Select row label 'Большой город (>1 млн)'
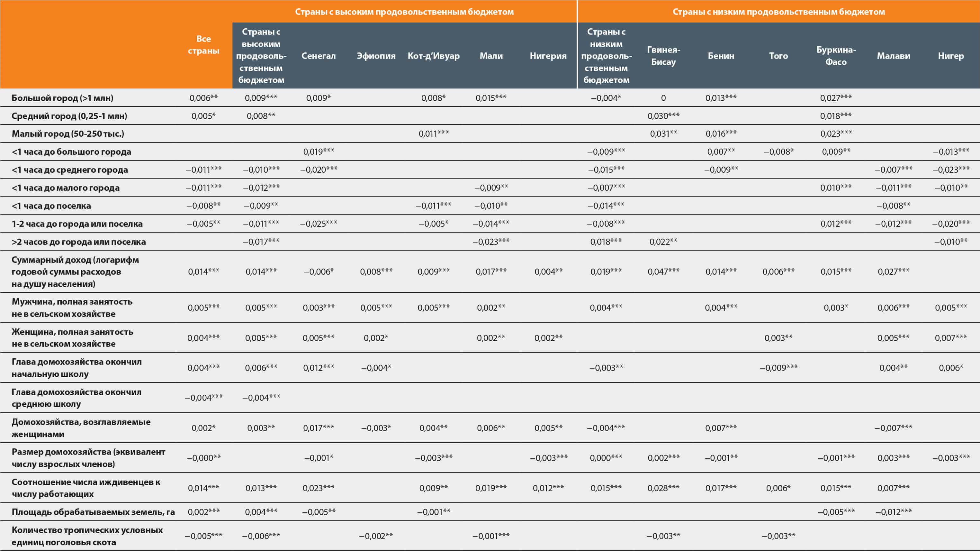Viewport: 980px width, 551px height. (62, 98)
